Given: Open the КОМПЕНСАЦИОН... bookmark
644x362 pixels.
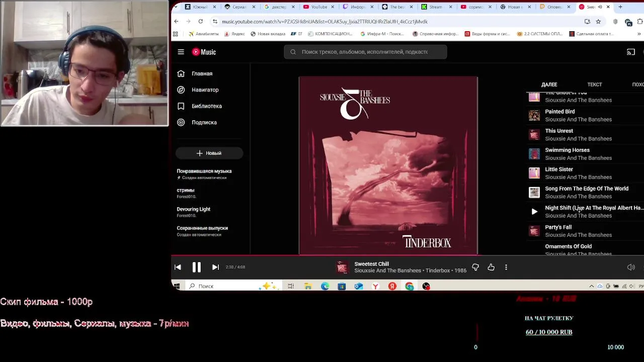Looking at the screenshot, I should tap(330, 34).
